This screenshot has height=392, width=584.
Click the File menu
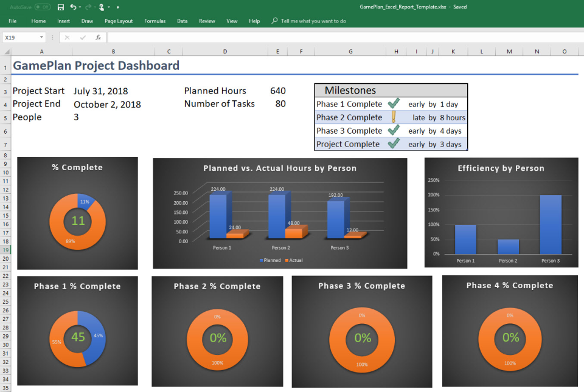(x=12, y=21)
